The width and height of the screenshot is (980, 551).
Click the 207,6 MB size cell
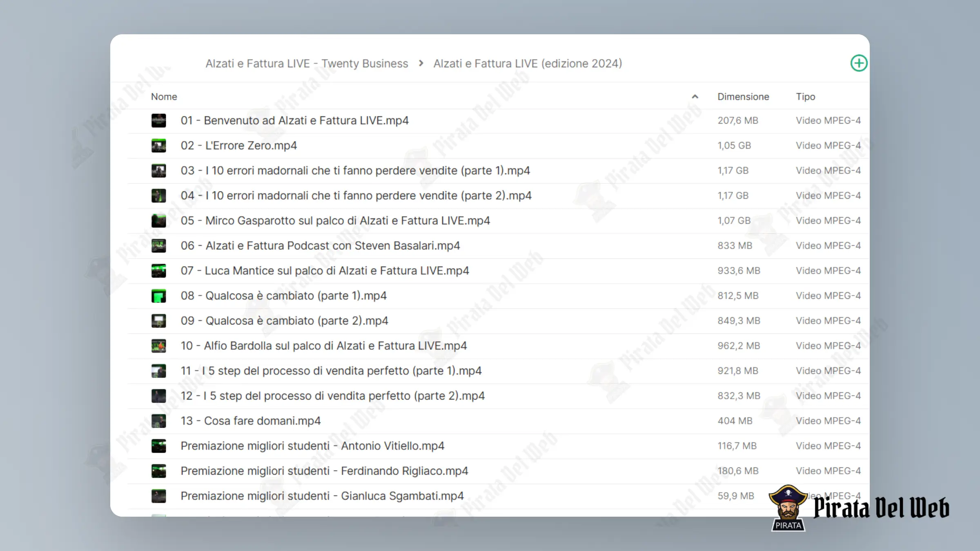738,120
